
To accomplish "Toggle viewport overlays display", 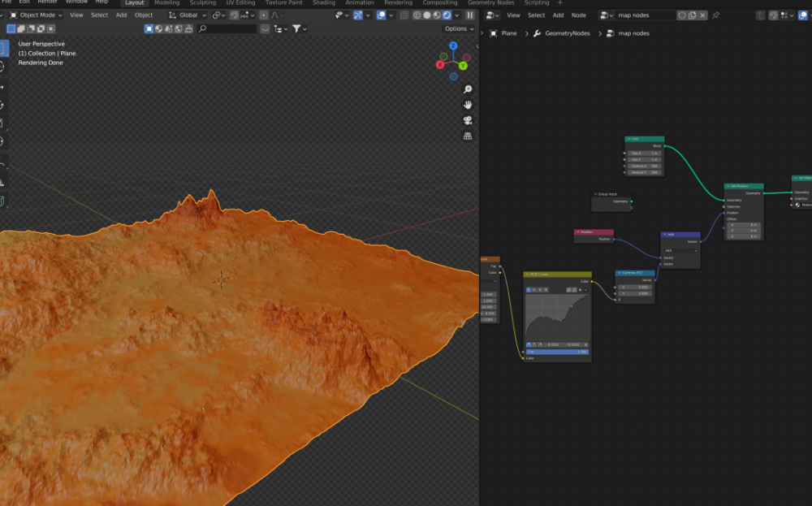I will [381, 15].
